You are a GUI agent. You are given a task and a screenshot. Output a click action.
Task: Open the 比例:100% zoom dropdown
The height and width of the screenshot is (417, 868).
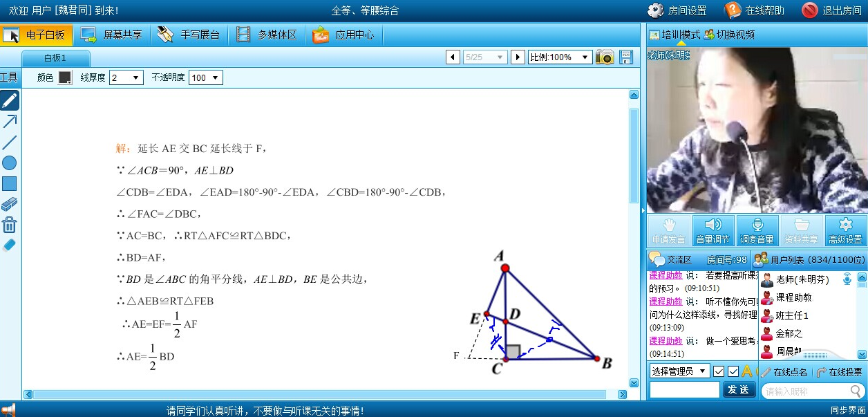pyautogui.click(x=560, y=57)
